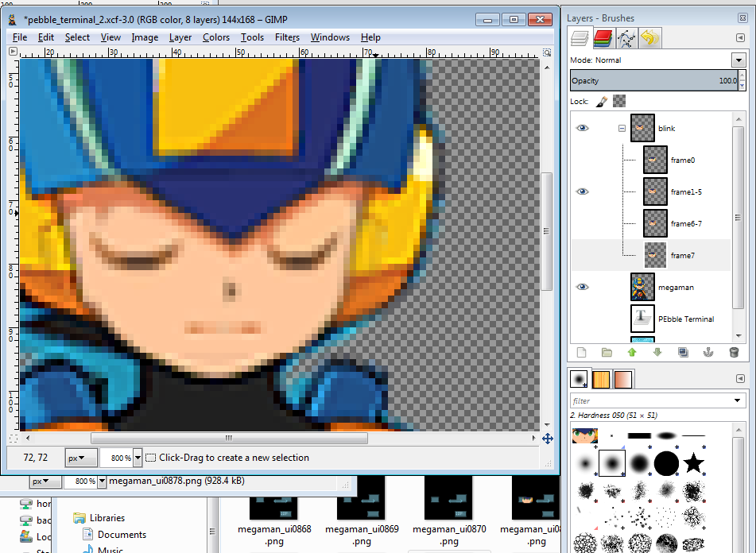756x553 pixels.
Task: Toggle zoom-on-resize icon at ruler corner
Action: point(547,52)
